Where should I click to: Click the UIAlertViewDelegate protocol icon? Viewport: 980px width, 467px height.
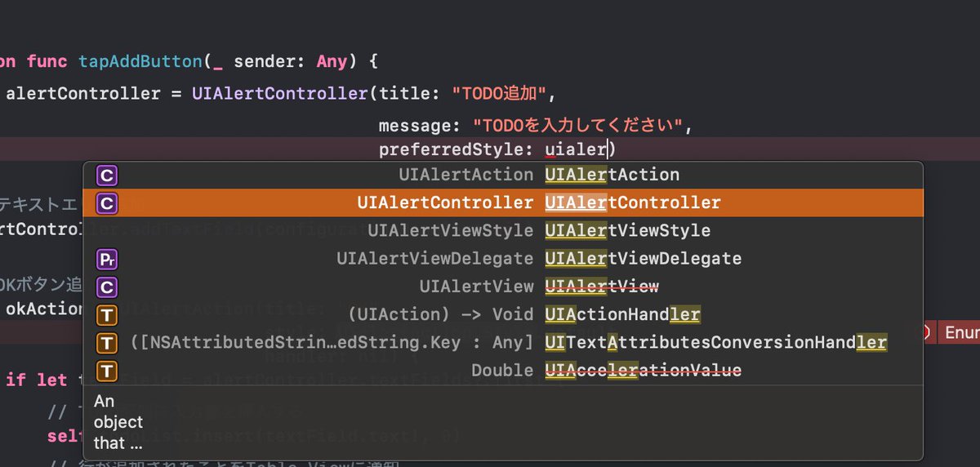tap(107, 260)
